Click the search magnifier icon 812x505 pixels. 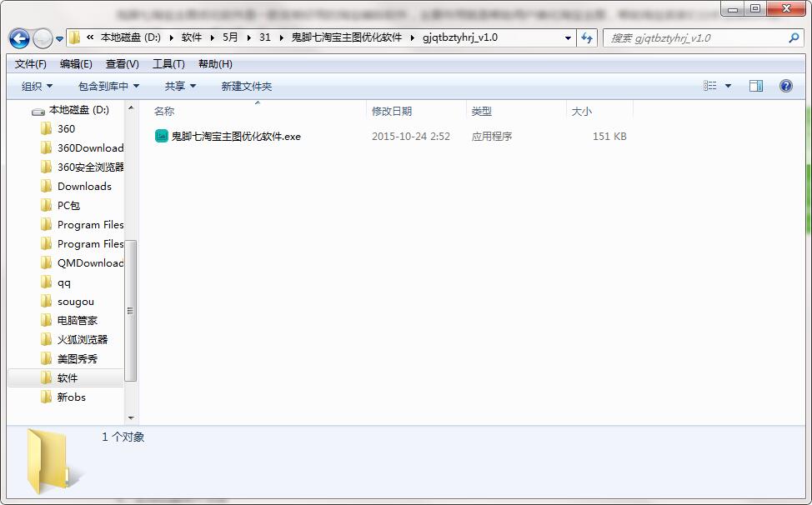pyautogui.click(x=794, y=37)
